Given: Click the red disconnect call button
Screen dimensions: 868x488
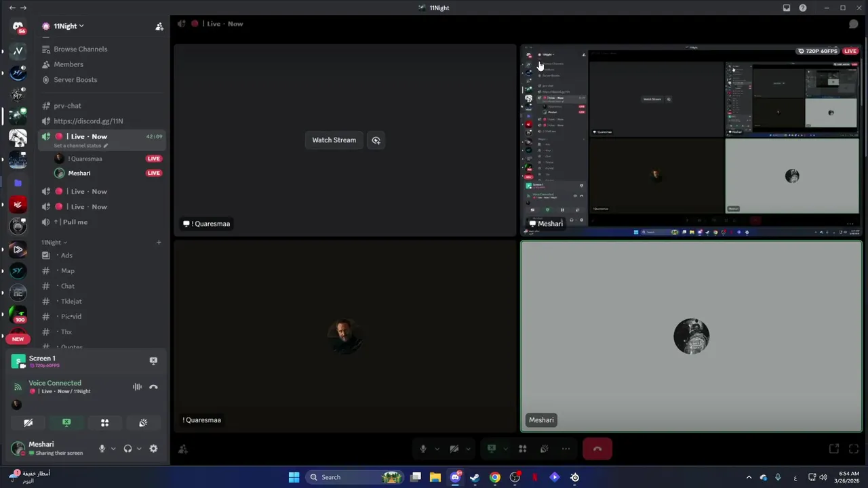Looking at the screenshot, I should pyautogui.click(x=597, y=449).
